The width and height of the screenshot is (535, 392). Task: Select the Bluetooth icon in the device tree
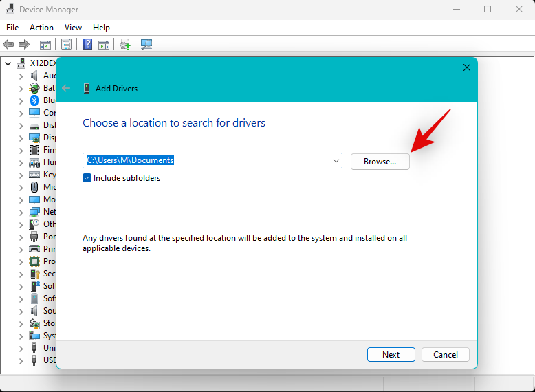pos(34,100)
